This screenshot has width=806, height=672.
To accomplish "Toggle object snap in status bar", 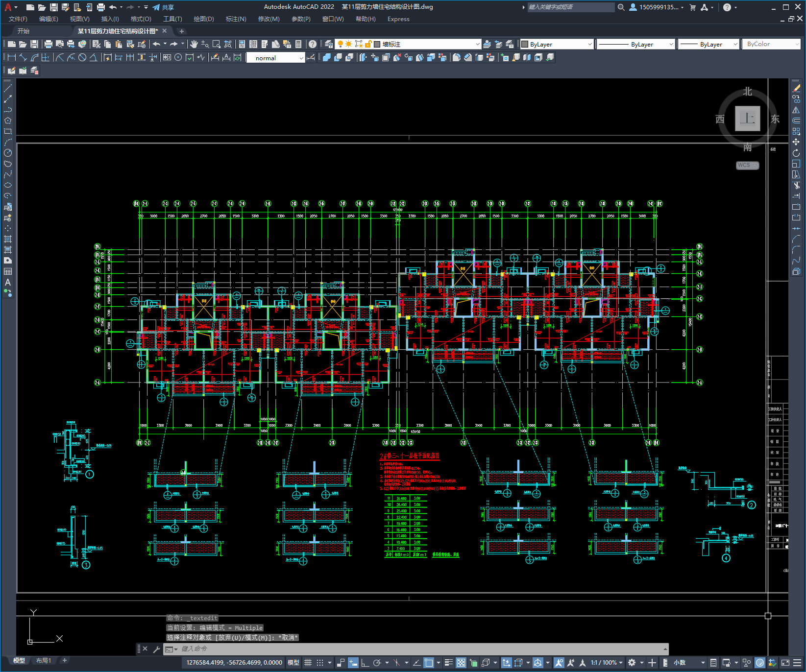I will point(429,663).
